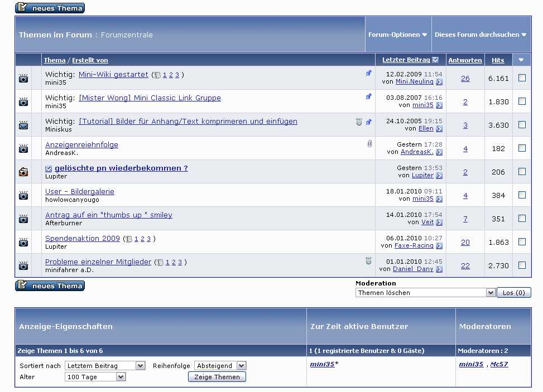Screen dimensions: 543x392
Task: Click the 'Zeige Themen' button
Action: pos(217,377)
